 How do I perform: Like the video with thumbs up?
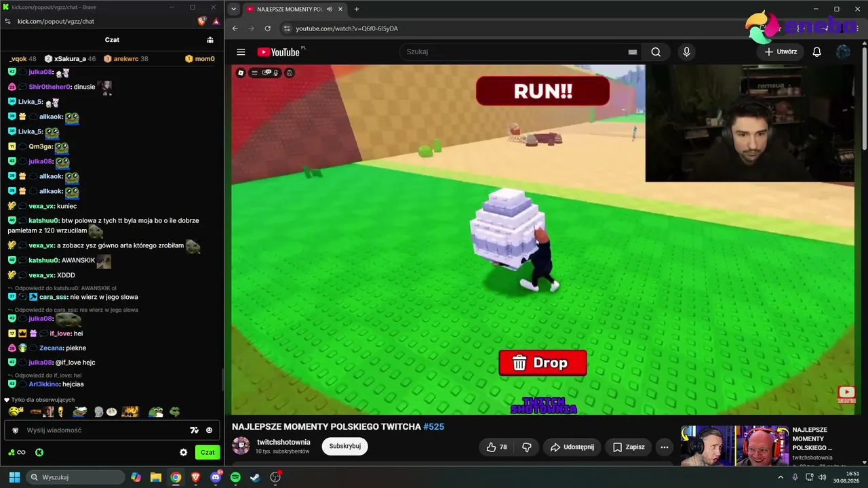[498, 447]
